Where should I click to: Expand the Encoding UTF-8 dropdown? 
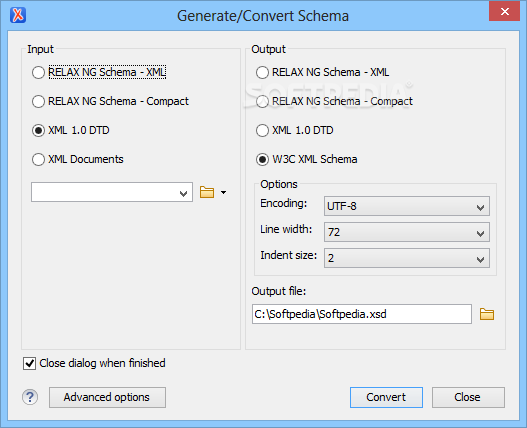pyautogui.click(x=407, y=206)
